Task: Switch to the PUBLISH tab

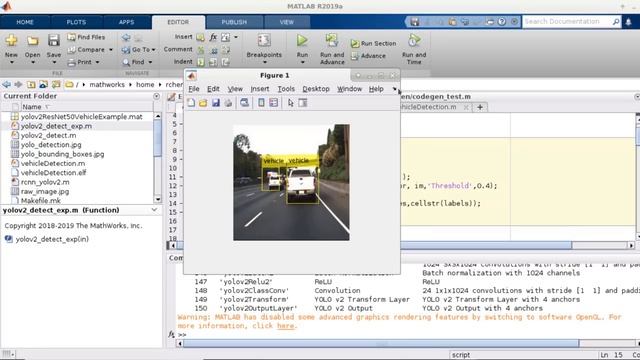Action: [x=234, y=22]
